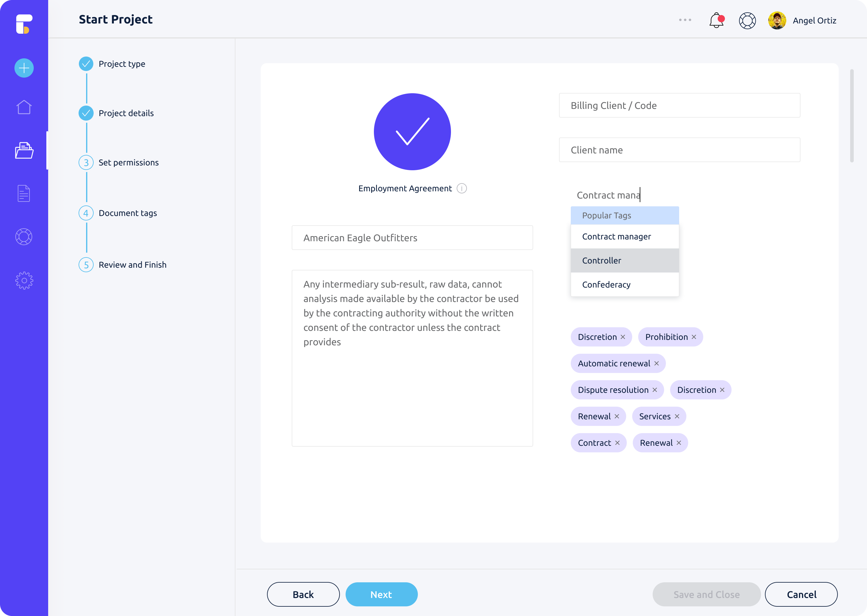Open the projects folder sidebar icon
This screenshot has width=867, height=616.
tap(24, 151)
